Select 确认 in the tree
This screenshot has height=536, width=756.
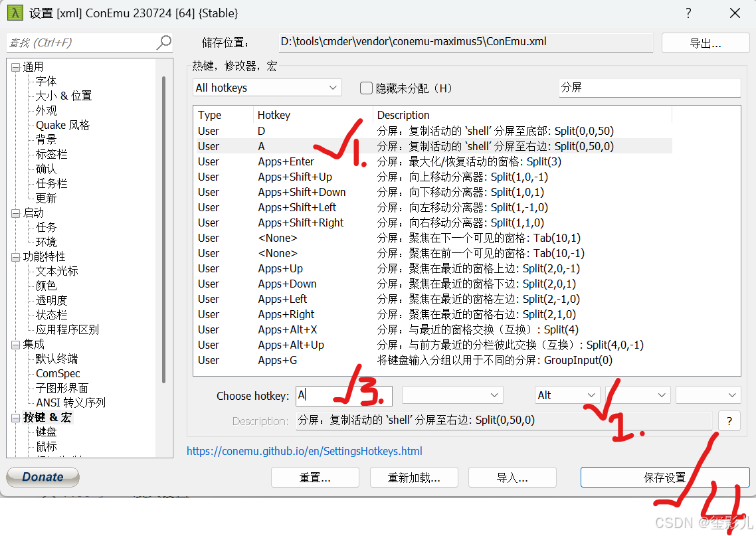47,169
